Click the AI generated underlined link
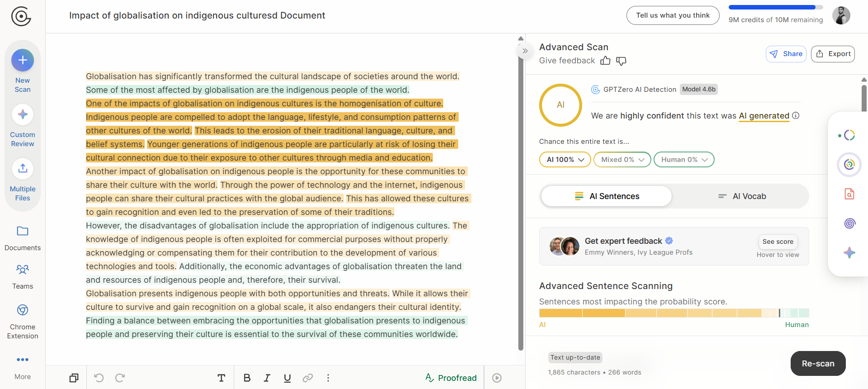The width and height of the screenshot is (868, 389). 764,116
